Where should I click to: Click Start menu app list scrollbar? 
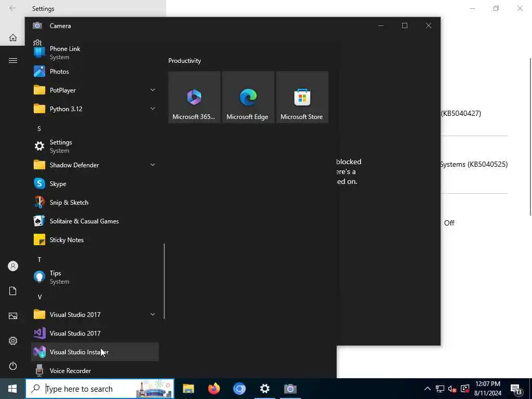pos(164,281)
